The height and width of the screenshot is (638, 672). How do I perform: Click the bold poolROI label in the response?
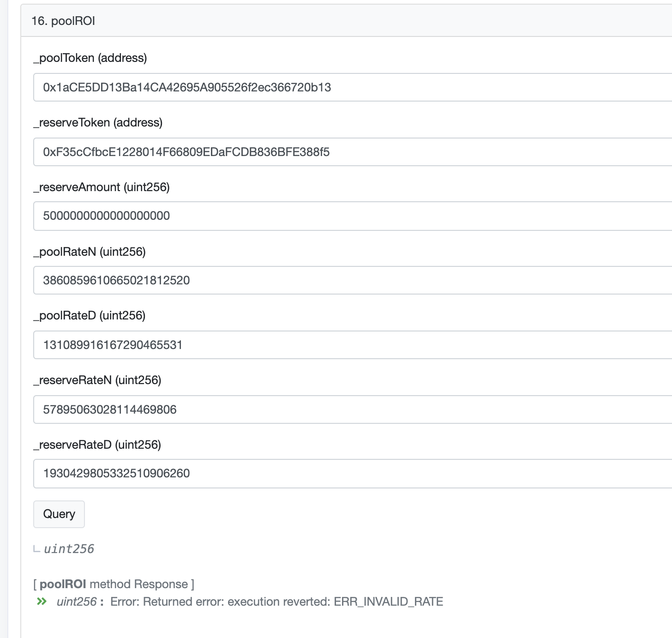(63, 584)
